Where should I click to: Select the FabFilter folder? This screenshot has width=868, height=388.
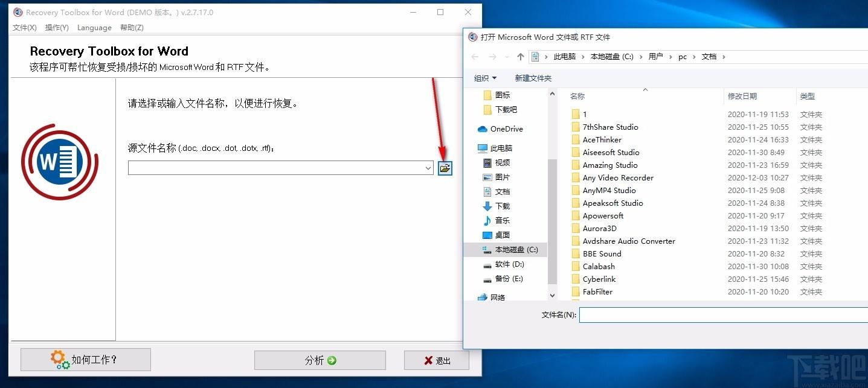[x=597, y=292]
